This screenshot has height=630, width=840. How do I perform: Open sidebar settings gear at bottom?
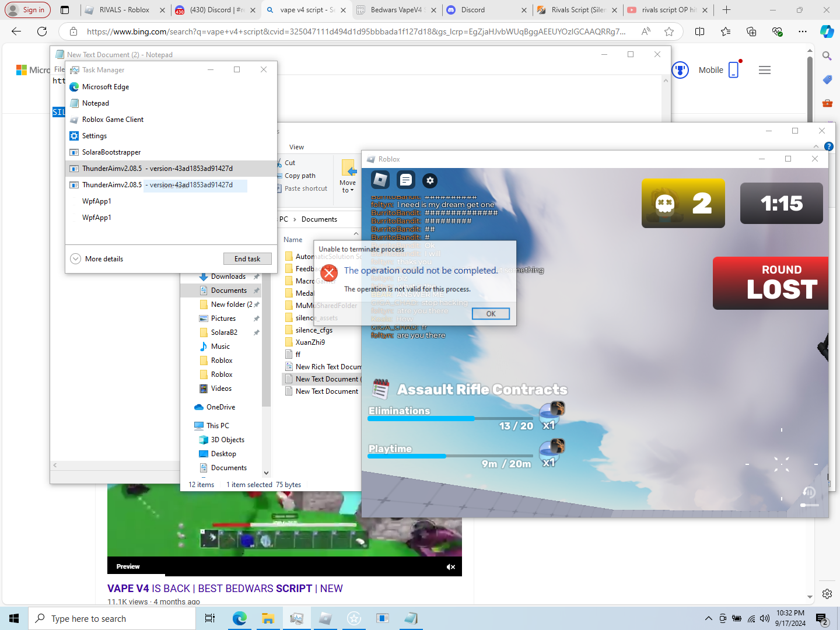(827, 594)
